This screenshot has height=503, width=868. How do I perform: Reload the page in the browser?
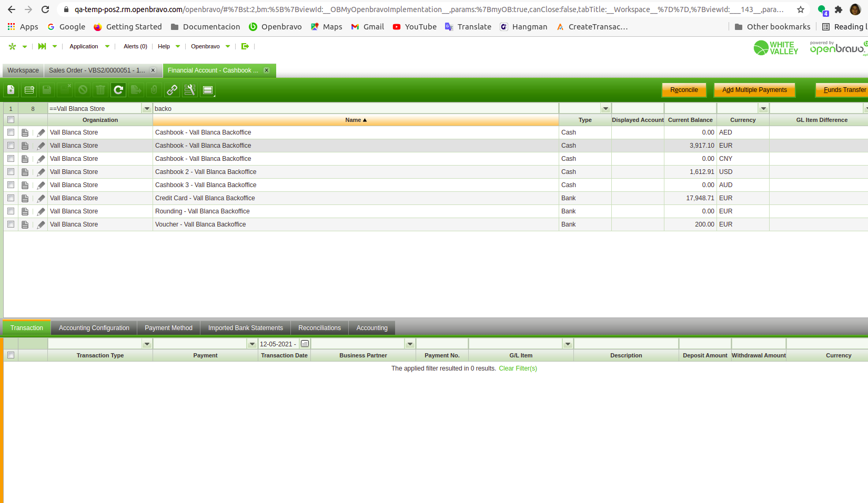[45, 9]
